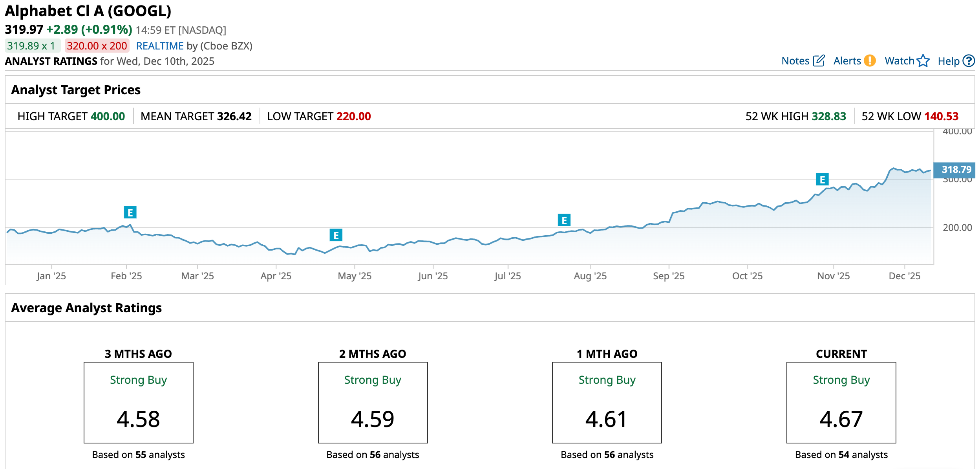Click the Watch star icon
The image size is (980, 469).
tap(923, 61)
